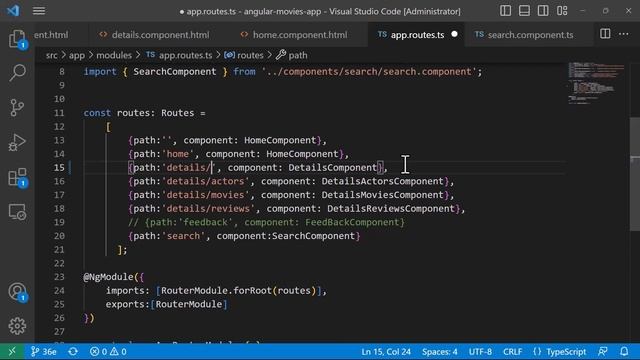
Task: Switch to home.component.html tab
Action: (x=294, y=35)
